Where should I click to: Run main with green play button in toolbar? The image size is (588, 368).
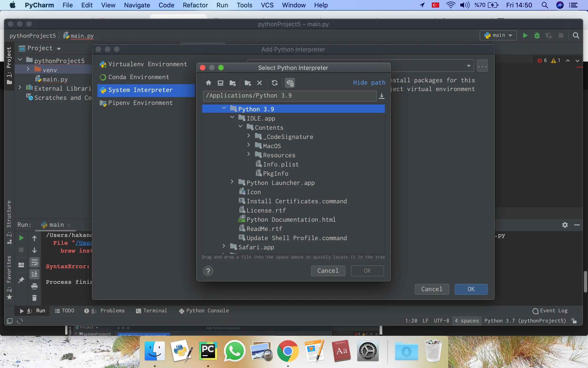point(525,35)
